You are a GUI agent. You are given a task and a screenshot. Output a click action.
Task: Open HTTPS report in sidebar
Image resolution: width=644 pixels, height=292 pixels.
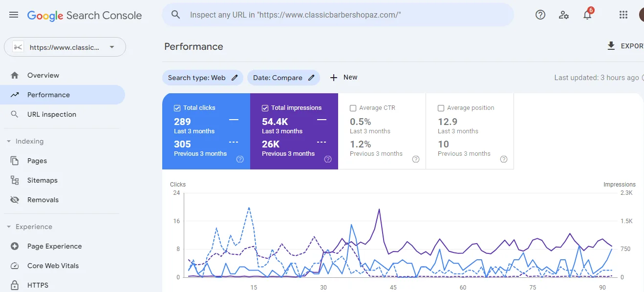(x=63, y=285)
